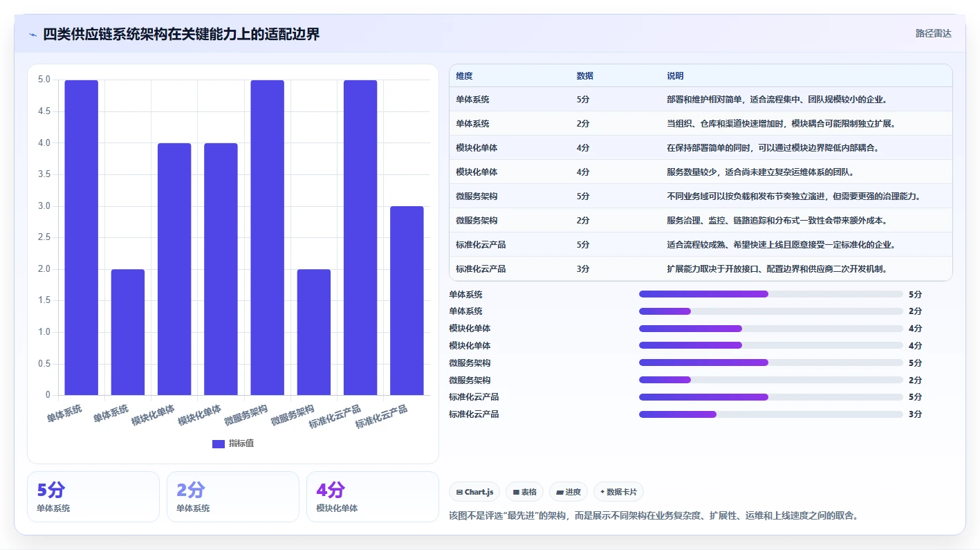The width and height of the screenshot is (980, 550).
Task: Click the 微服务架构 5分 progress bar
Action: [771, 363]
